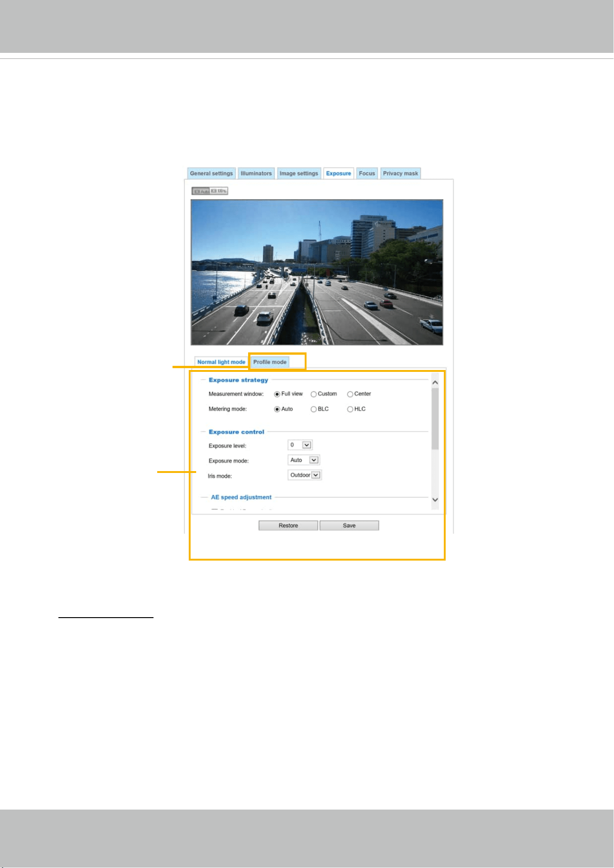The height and width of the screenshot is (868, 614).
Task: Click the Iris mode label
Action: click(x=220, y=476)
